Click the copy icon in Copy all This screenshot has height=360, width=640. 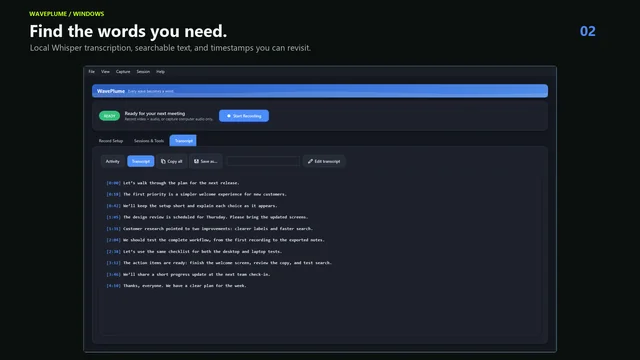coord(163,161)
